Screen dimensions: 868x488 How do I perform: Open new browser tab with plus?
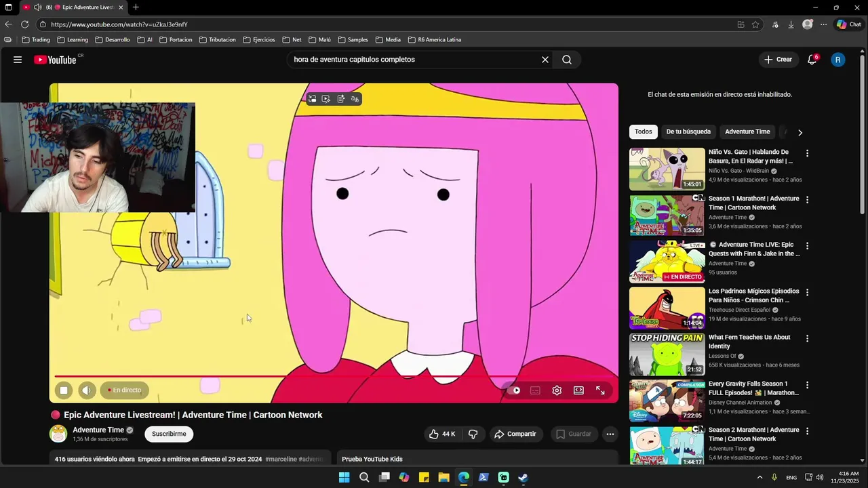136,7
